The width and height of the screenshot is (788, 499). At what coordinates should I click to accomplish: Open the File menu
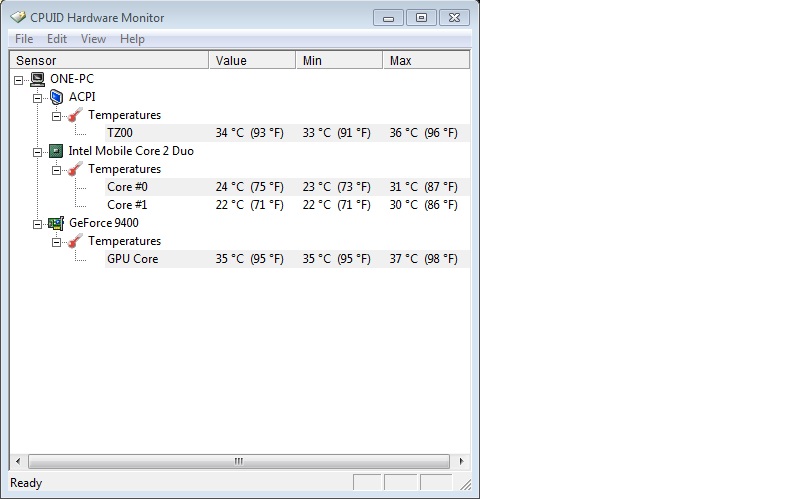coord(24,39)
